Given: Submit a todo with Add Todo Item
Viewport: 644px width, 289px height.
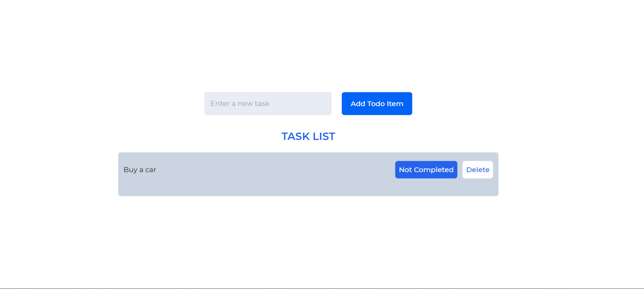Looking at the screenshot, I should (x=376, y=103).
